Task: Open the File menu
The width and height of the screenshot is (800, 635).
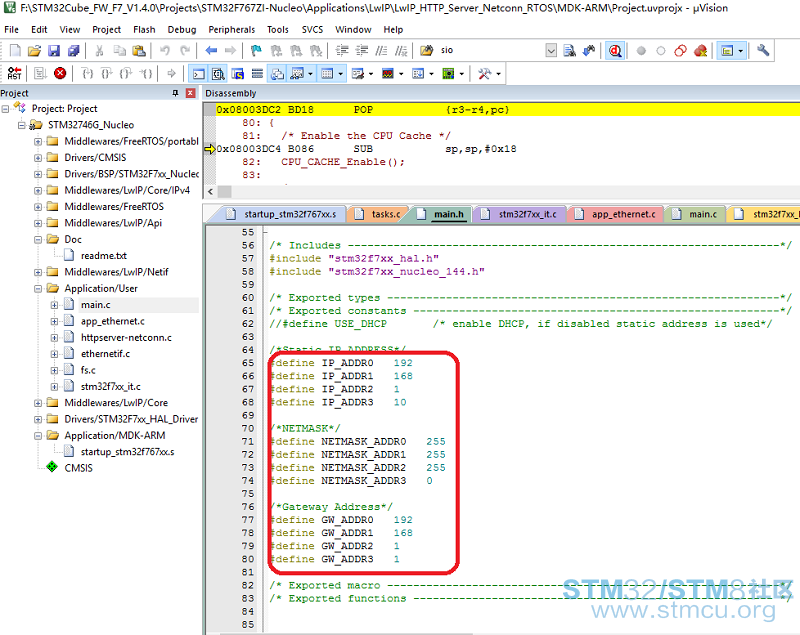Action: tap(11, 30)
